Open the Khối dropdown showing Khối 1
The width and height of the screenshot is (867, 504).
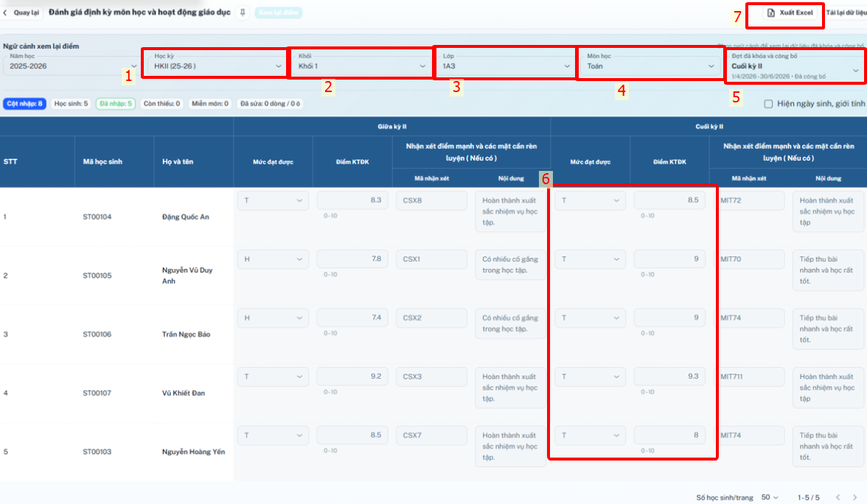pos(361,64)
